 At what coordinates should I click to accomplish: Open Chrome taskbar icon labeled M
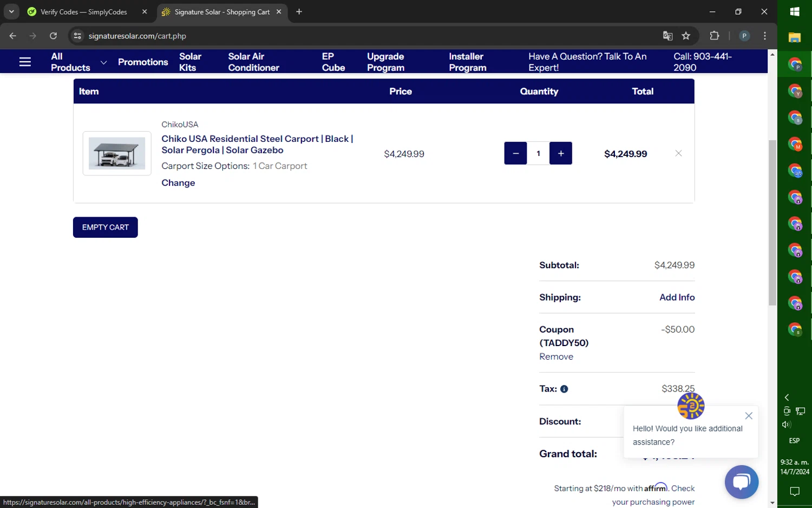click(795, 144)
